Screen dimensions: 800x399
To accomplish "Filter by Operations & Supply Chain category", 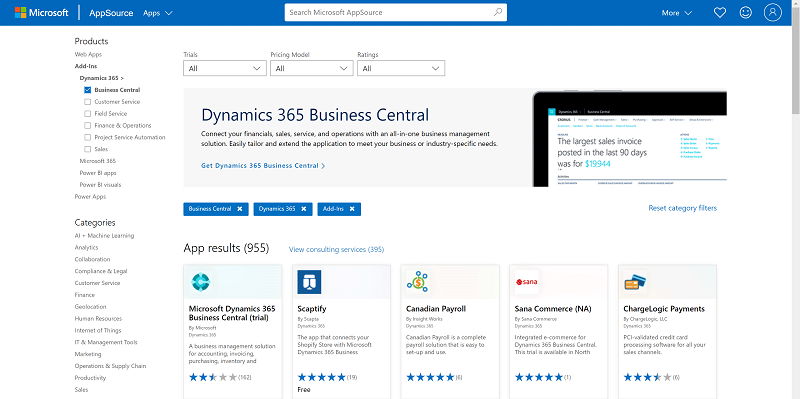I will (110, 366).
